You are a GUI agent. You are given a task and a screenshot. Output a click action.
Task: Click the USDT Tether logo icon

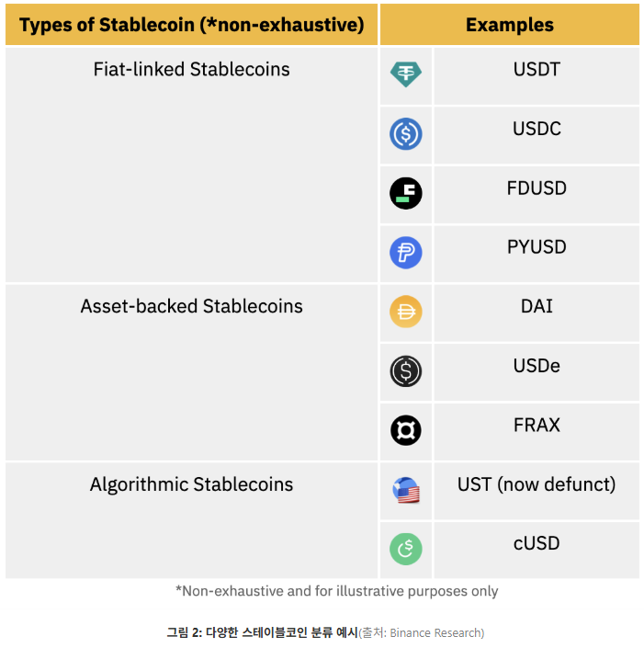coord(406,74)
